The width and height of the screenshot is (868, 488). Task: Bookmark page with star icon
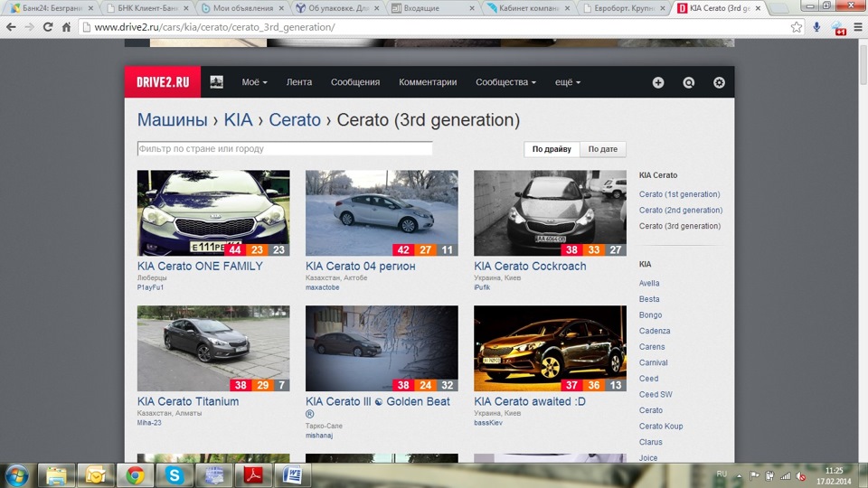(x=796, y=26)
